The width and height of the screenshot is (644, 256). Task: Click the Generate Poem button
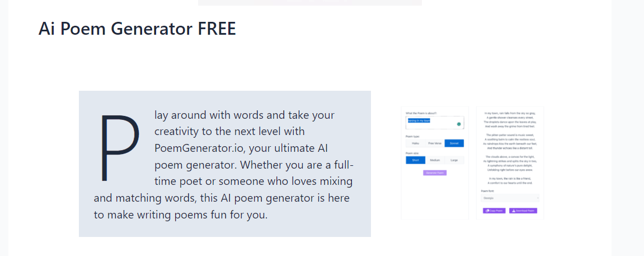pyautogui.click(x=435, y=173)
